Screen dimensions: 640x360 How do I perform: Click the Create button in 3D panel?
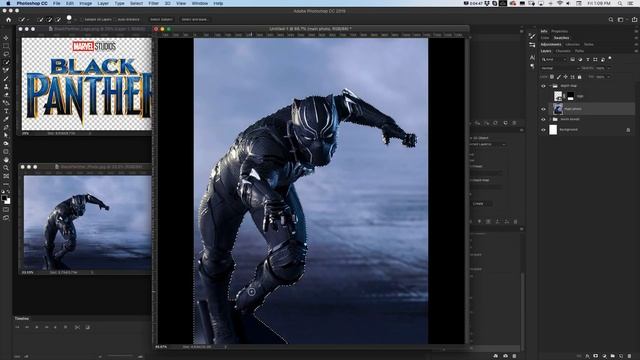480,203
